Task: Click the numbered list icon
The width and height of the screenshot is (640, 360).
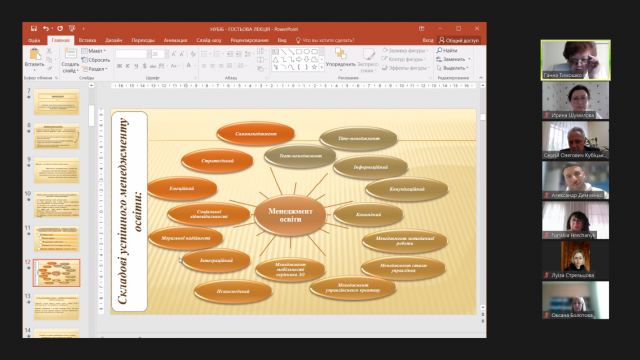Action: click(x=218, y=54)
